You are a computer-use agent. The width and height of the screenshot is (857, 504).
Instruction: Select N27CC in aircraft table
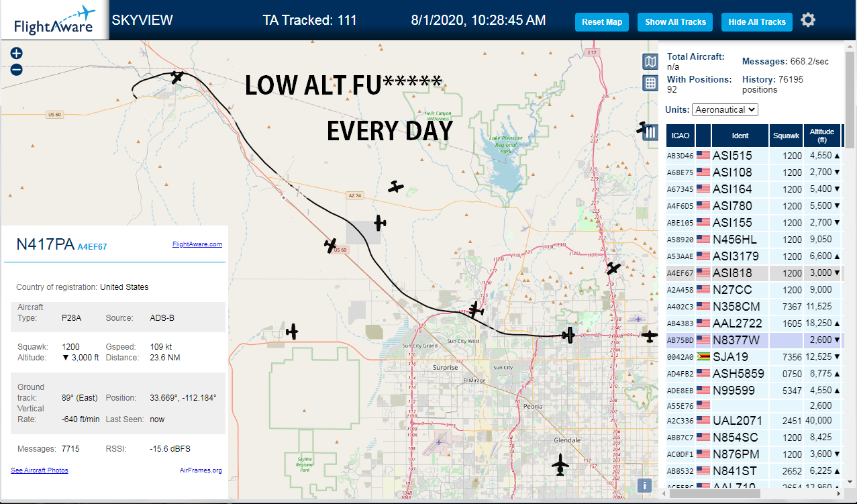[x=732, y=290]
